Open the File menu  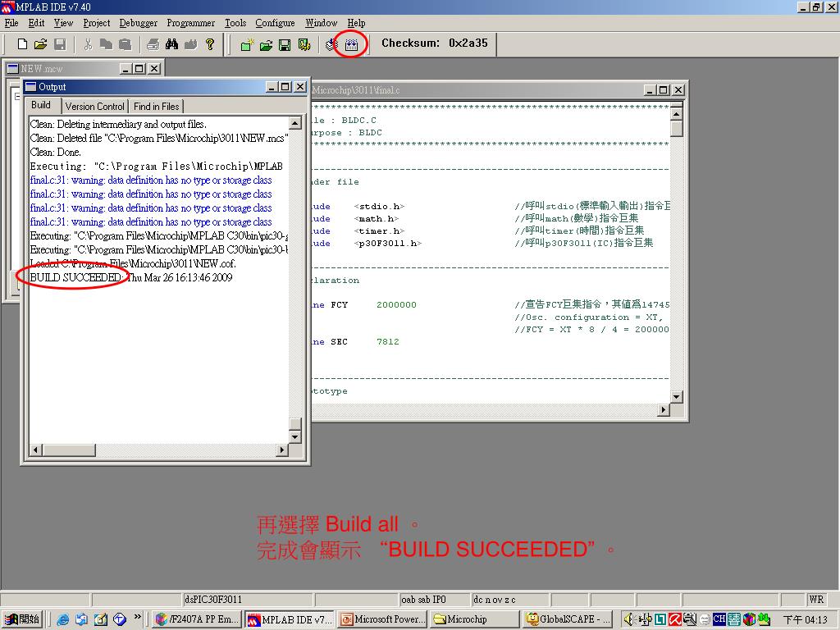click(x=11, y=22)
